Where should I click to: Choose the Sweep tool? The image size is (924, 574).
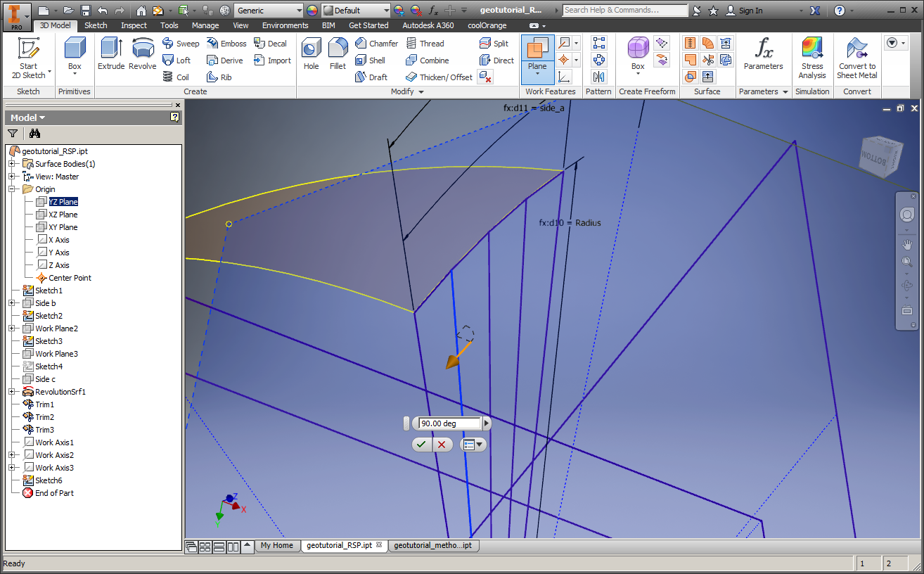(x=181, y=44)
